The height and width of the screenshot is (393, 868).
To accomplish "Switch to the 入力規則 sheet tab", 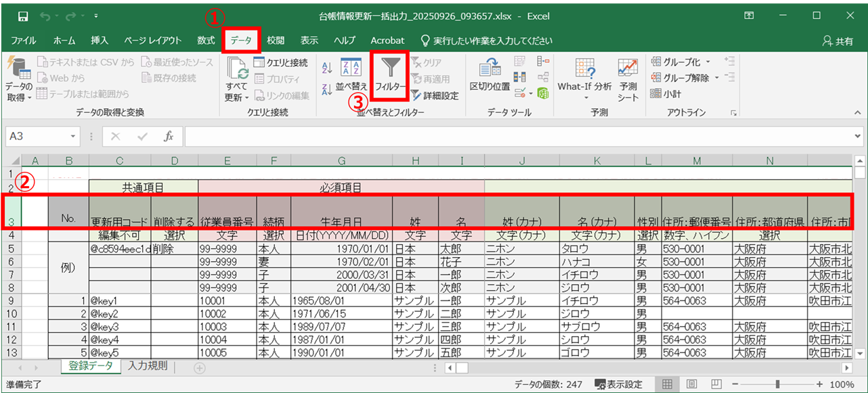I will click(147, 367).
